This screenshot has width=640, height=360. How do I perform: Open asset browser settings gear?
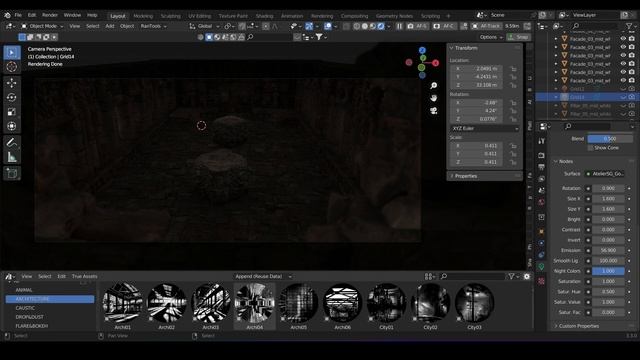click(527, 276)
